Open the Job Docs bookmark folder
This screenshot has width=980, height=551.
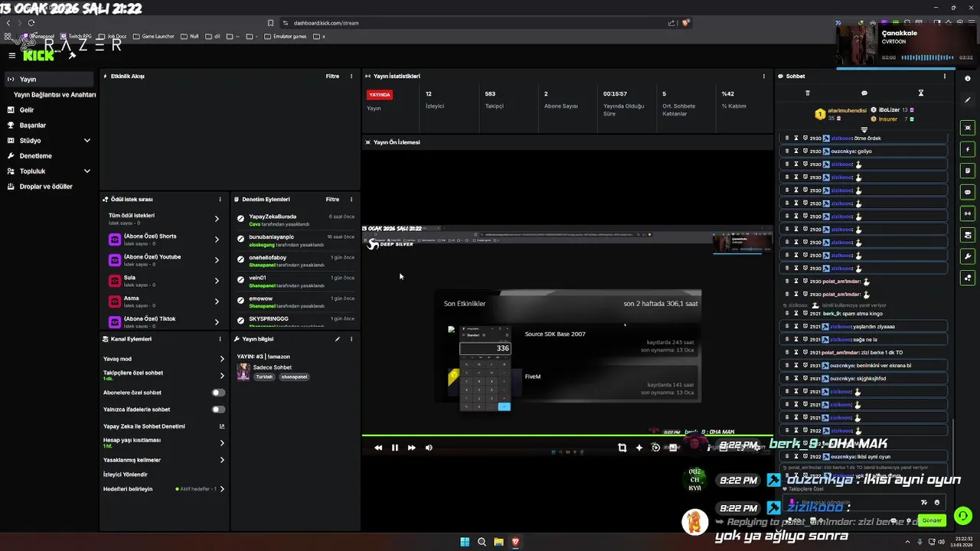tap(113, 37)
